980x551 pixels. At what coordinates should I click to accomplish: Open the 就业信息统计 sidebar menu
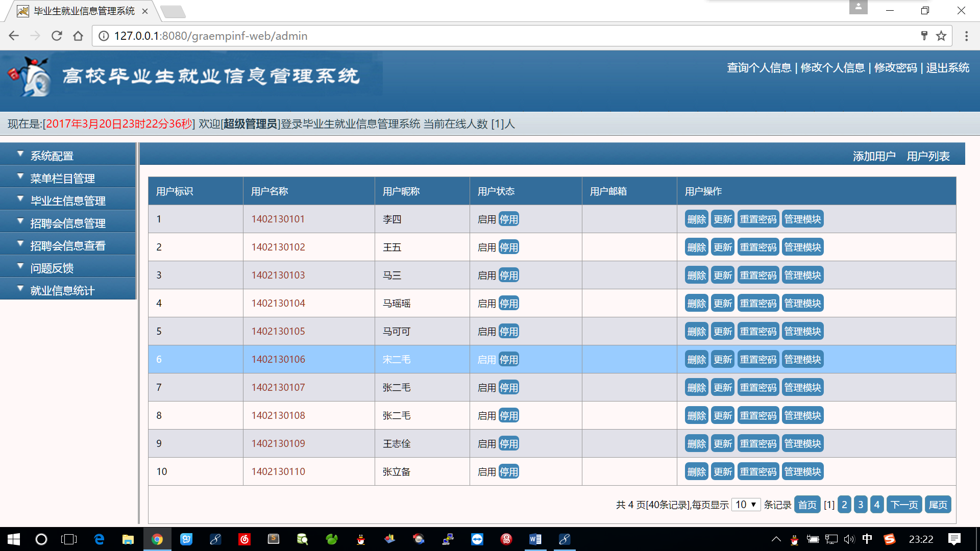[x=62, y=290]
